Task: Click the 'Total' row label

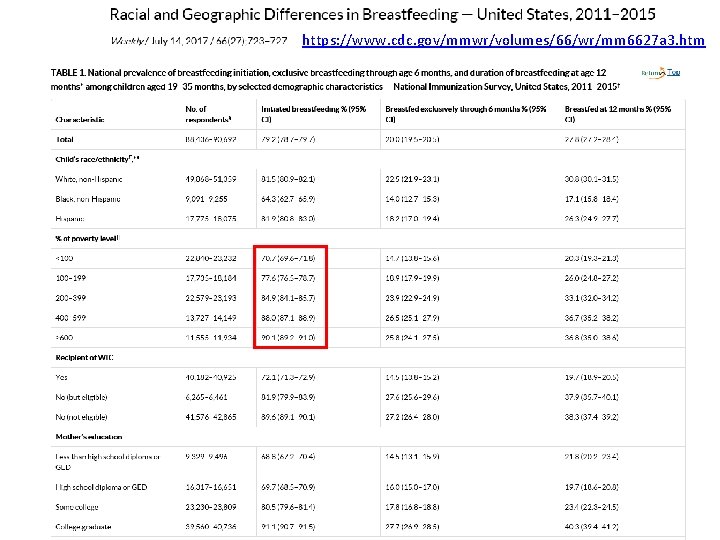Action: (65, 139)
